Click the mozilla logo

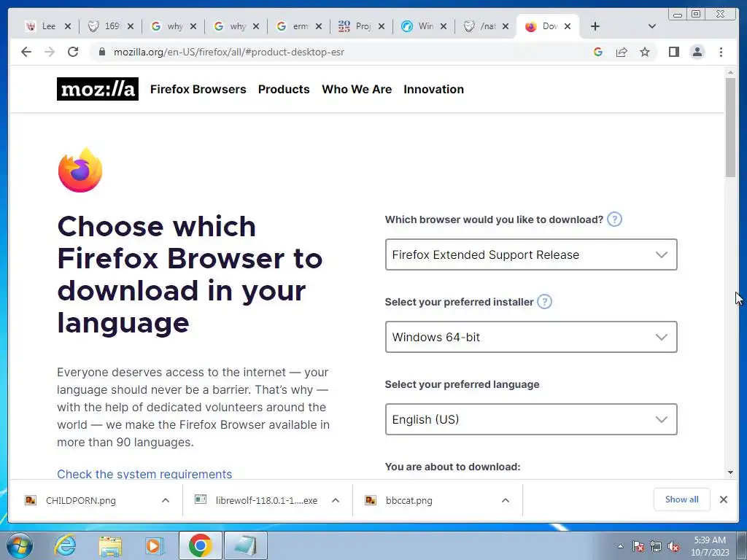(x=98, y=89)
